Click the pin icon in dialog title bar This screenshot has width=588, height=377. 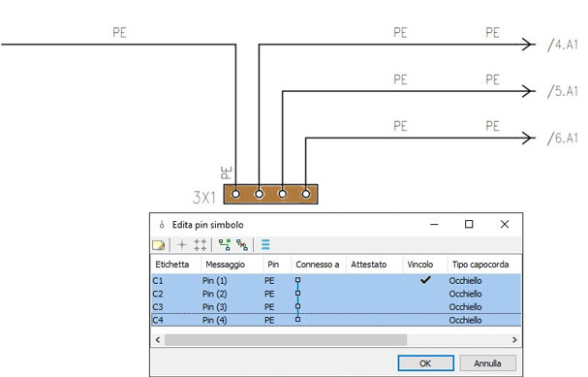pos(162,225)
